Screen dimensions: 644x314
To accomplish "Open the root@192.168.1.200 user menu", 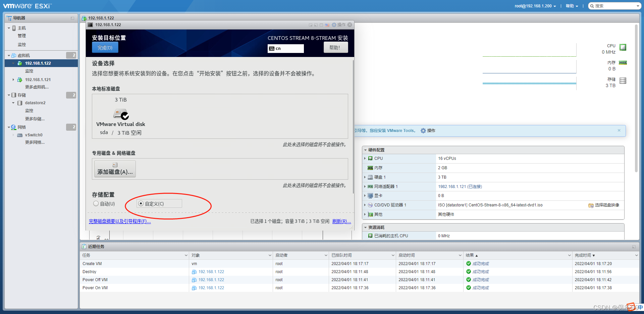I will 535,6.
